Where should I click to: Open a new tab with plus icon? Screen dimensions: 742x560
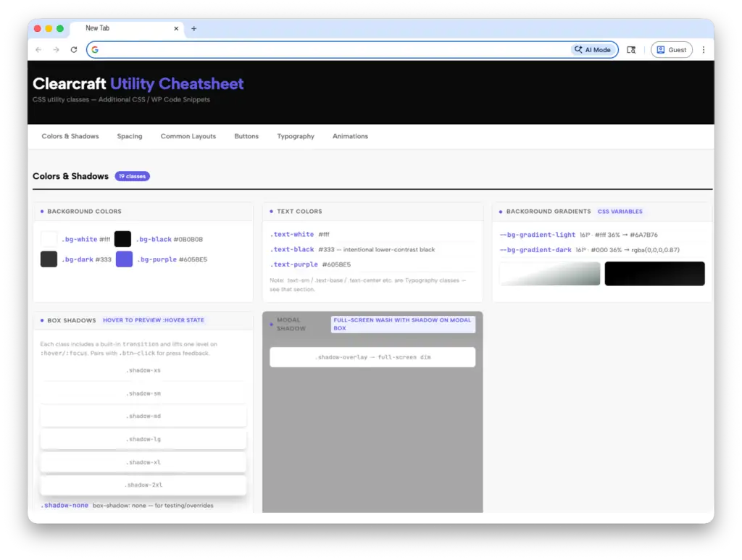click(x=193, y=29)
